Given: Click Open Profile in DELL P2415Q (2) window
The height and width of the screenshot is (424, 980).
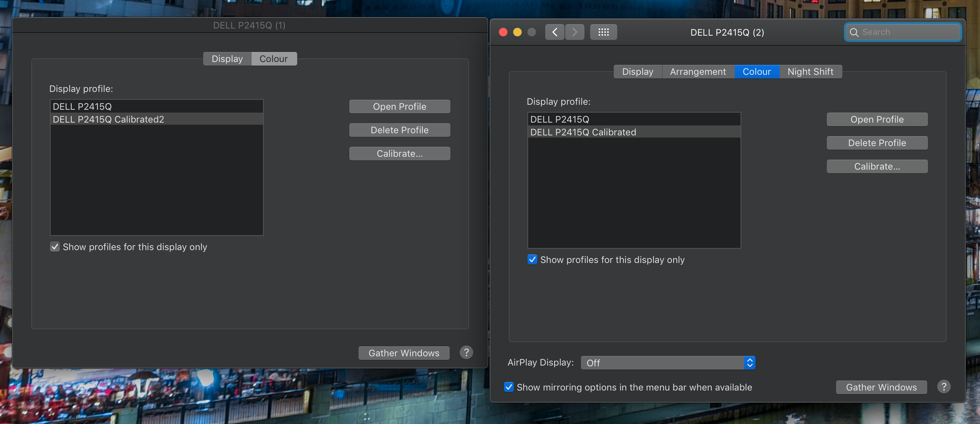Looking at the screenshot, I should click(x=877, y=119).
